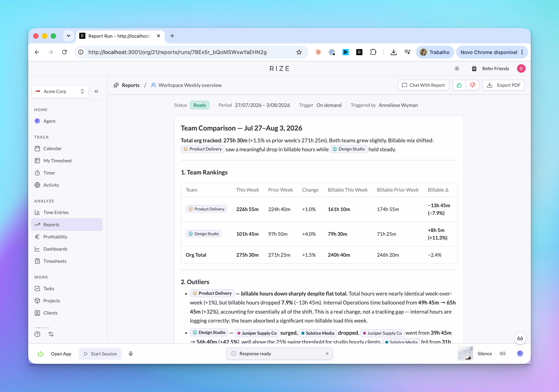Screen dimensions: 559x392
Task: Click Design Studio tag in rankings table
Action: (x=203, y=234)
